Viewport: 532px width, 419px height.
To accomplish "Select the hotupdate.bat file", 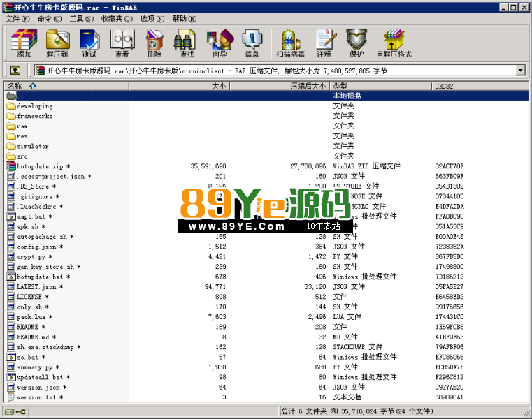I will tap(38, 277).
